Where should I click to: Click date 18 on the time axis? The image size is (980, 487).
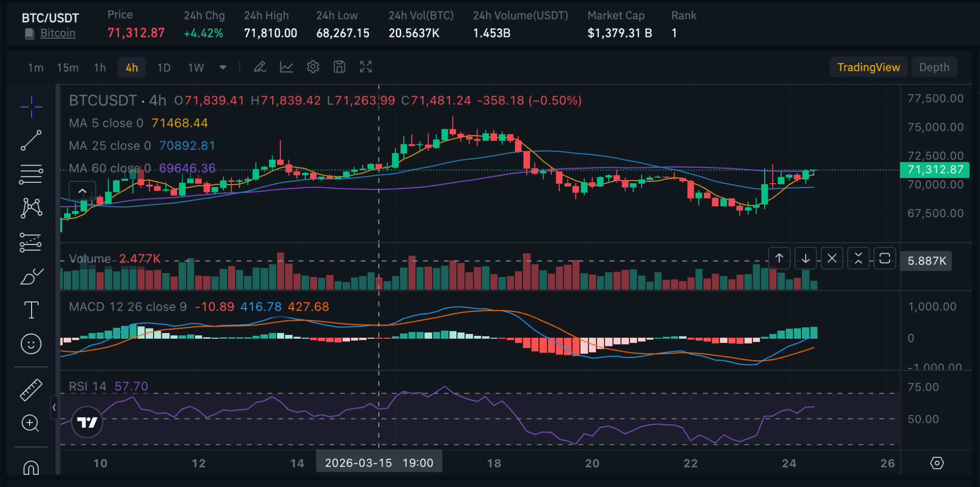point(494,463)
